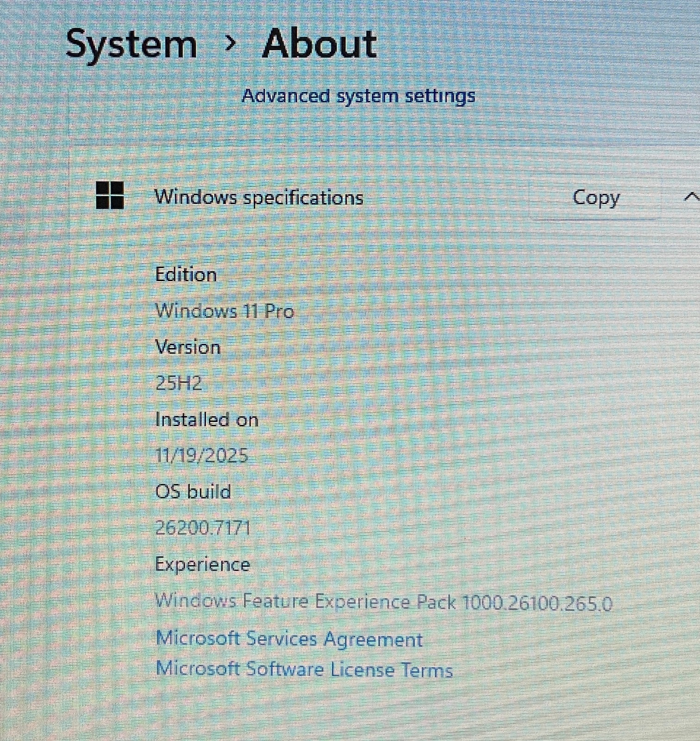Copy Windows specifications

pyautogui.click(x=596, y=198)
